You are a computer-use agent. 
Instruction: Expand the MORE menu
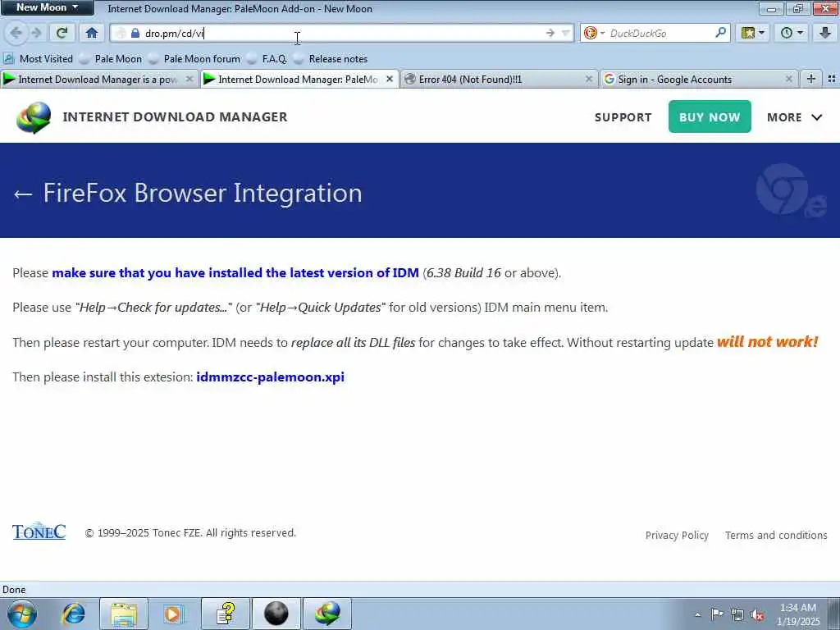click(794, 117)
